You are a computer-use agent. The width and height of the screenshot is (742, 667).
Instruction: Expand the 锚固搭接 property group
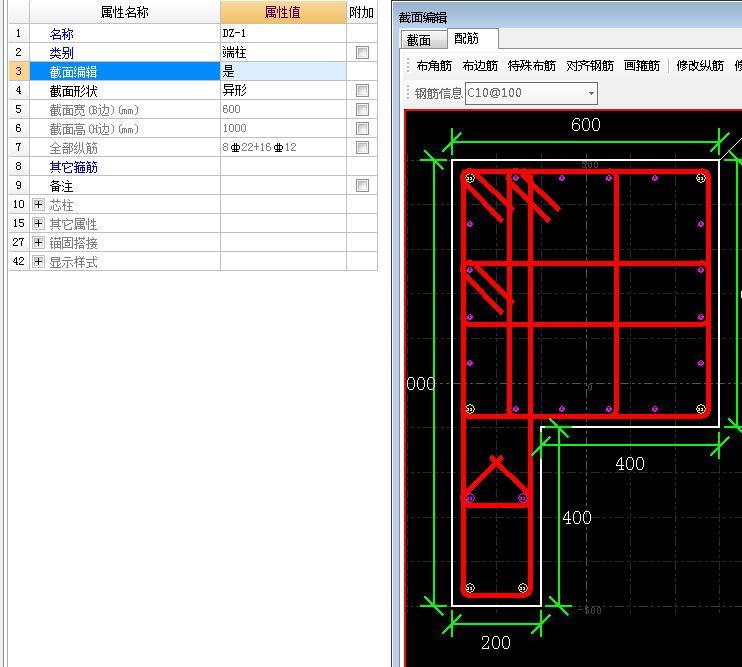point(38,242)
